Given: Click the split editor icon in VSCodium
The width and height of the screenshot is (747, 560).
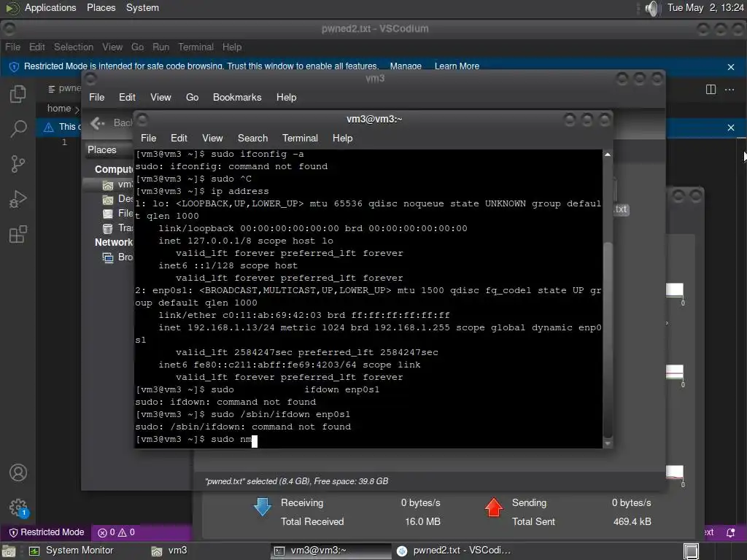Looking at the screenshot, I should [x=711, y=90].
